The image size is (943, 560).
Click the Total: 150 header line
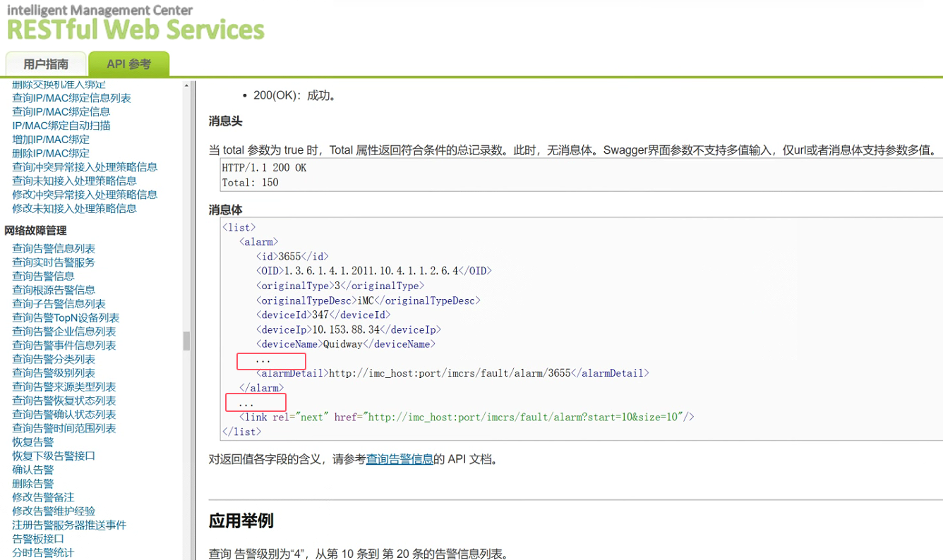pyautogui.click(x=251, y=183)
